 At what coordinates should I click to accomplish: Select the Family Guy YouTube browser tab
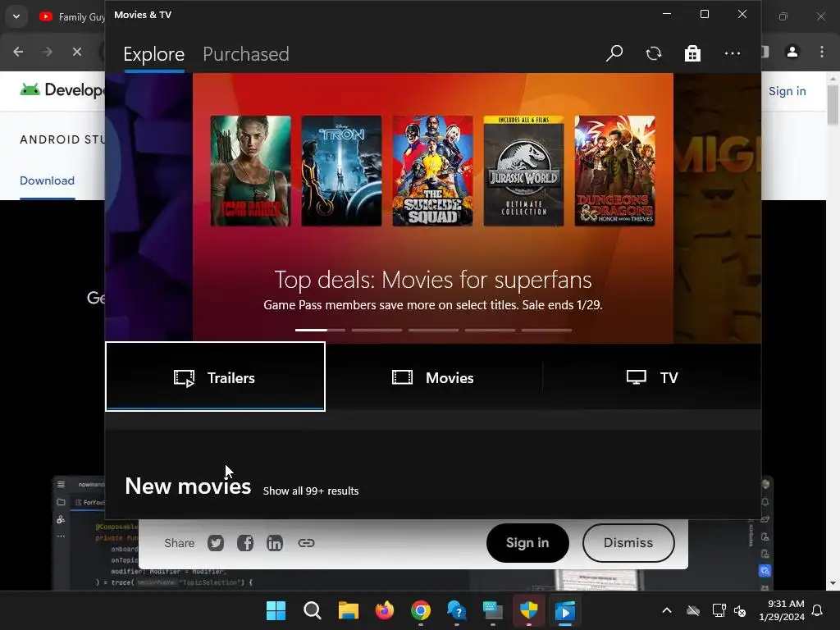(72, 17)
